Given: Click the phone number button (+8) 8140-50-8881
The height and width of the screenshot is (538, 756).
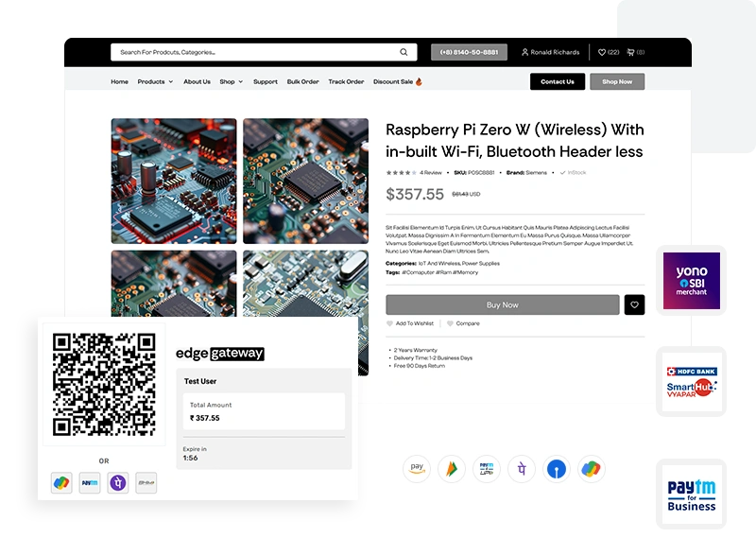Looking at the screenshot, I should [469, 52].
